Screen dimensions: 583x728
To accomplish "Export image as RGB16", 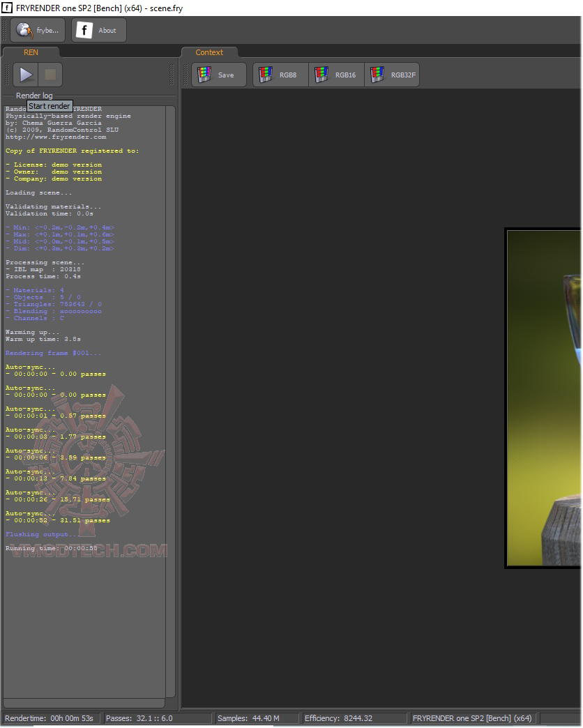I will point(337,75).
